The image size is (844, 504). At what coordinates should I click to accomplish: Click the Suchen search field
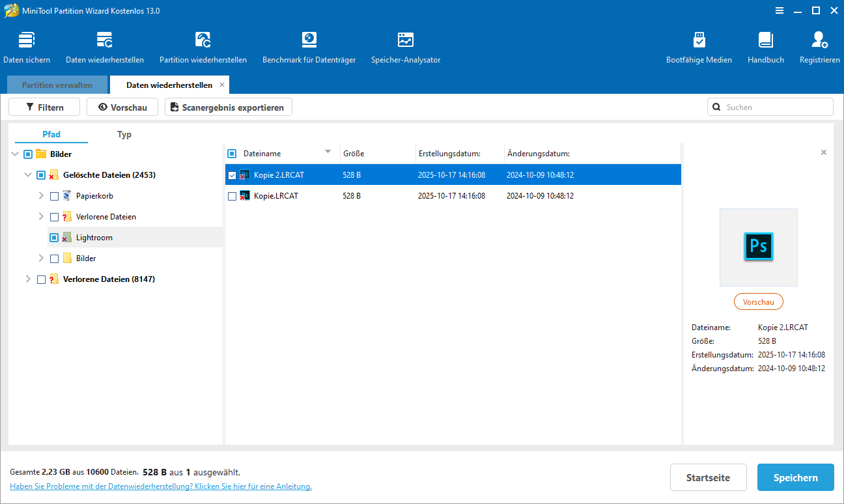775,107
